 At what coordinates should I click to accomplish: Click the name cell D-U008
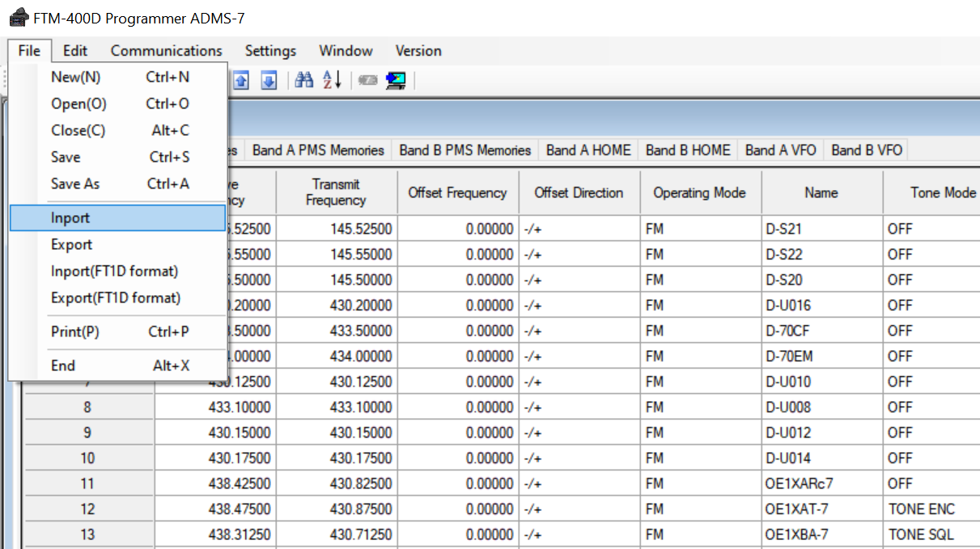click(x=821, y=407)
